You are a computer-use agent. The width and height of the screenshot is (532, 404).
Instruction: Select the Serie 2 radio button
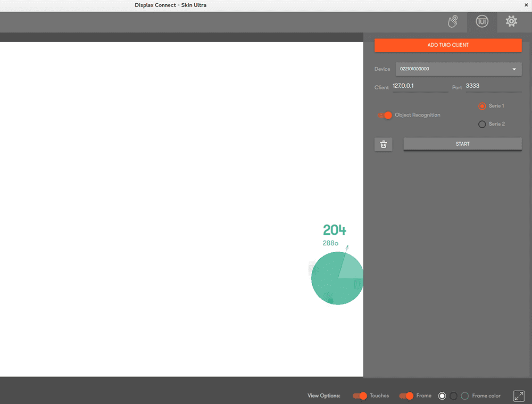[482, 124]
